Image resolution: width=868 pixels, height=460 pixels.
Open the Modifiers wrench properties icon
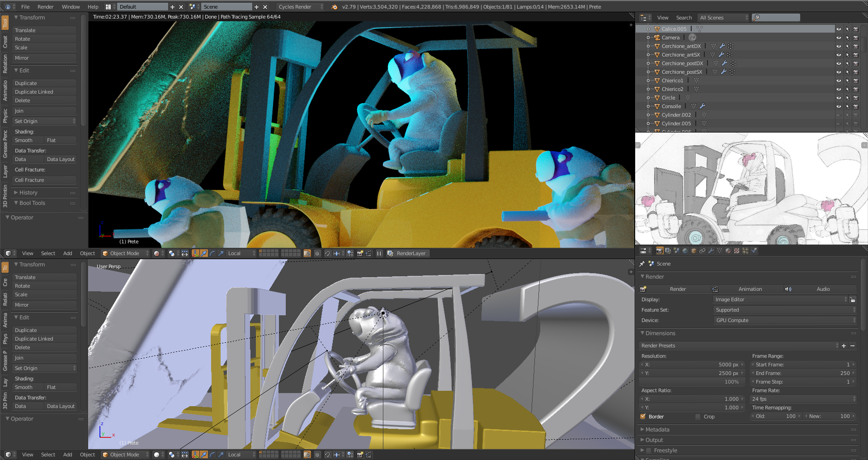click(x=711, y=251)
